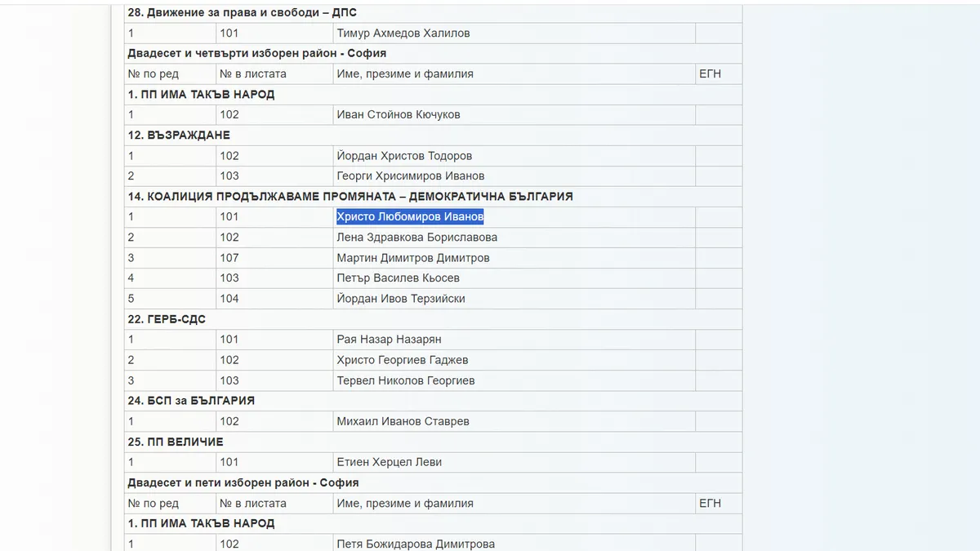
Task: Click list number 101 beside Рая Назар Назарян
Action: [229, 340]
